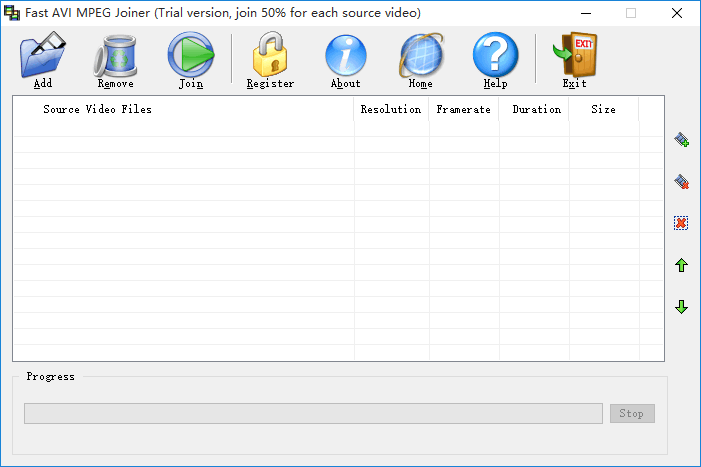Screen dimensions: 701x467
Task: Move the selected file up with green arrow
Action: click(681, 265)
